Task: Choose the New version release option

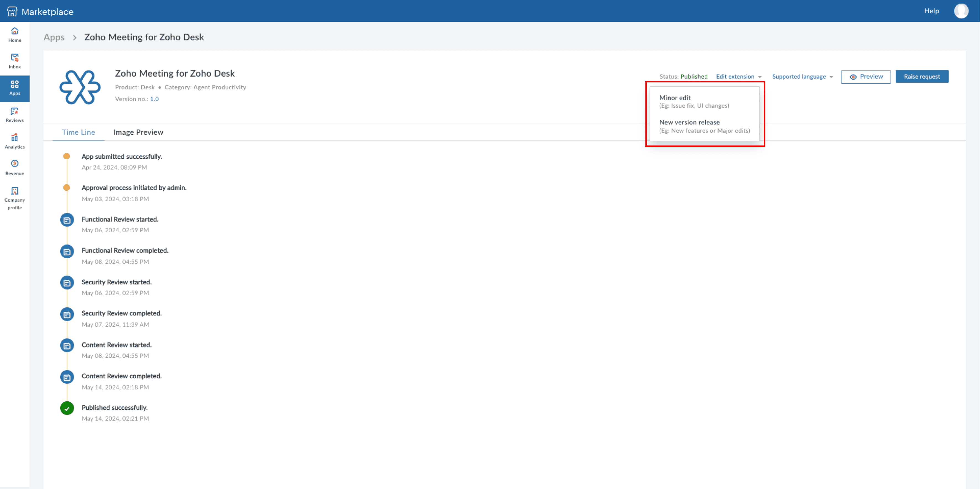Action: [705, 126]
